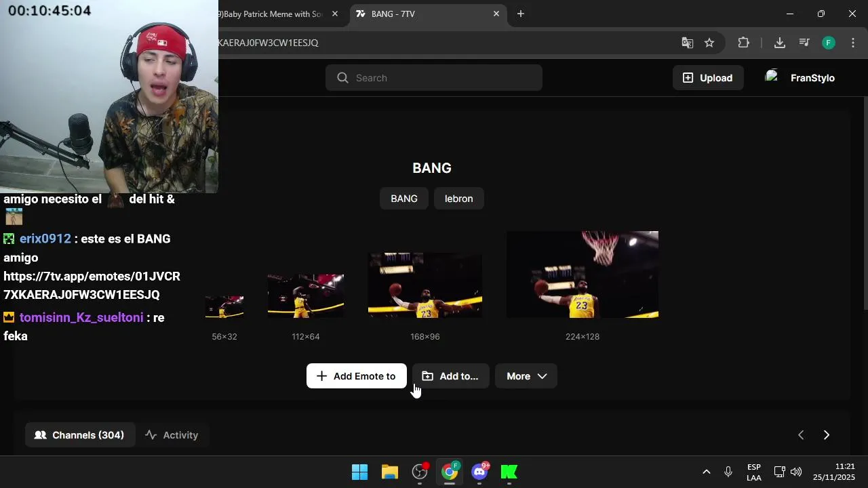
Task: Click the Google Translate icon in address bar
Action: (688, 43)
